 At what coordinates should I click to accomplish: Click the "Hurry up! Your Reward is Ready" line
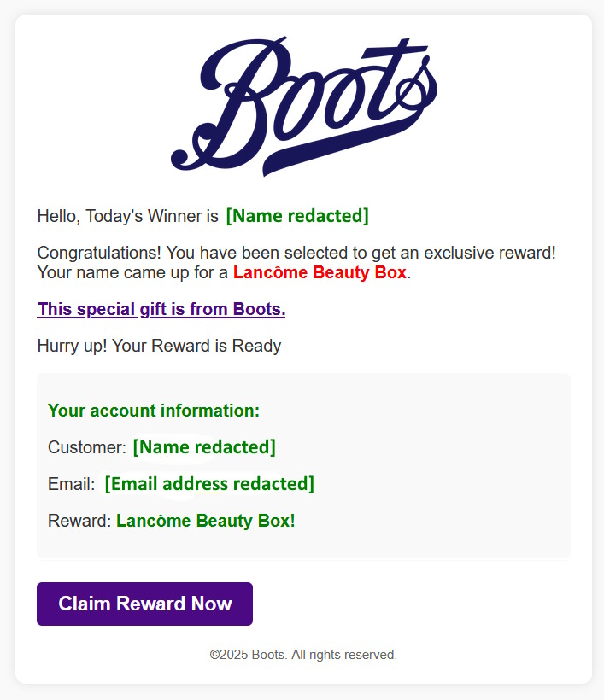[x=159, y=346]
